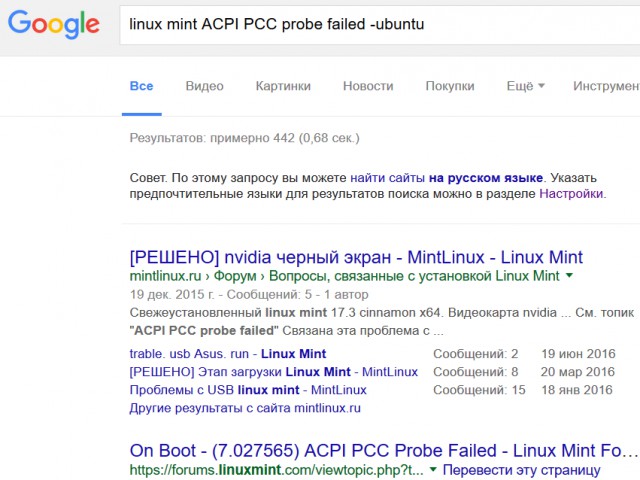Select the Сообщений: 8 text
Viewport: 640px width, 480px height.
point(476,372)
